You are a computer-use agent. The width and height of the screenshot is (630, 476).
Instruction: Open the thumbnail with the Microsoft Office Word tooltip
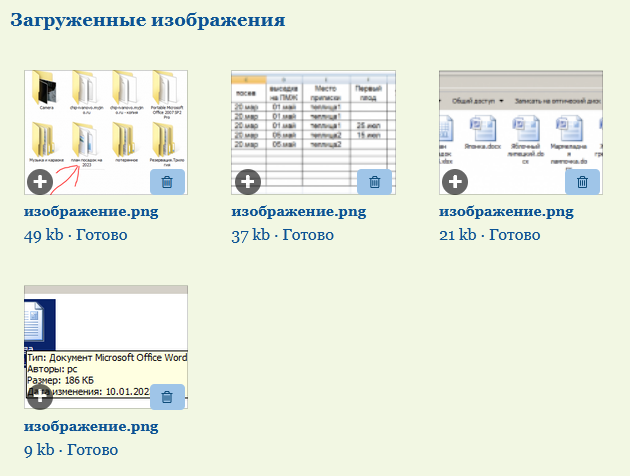106,340
